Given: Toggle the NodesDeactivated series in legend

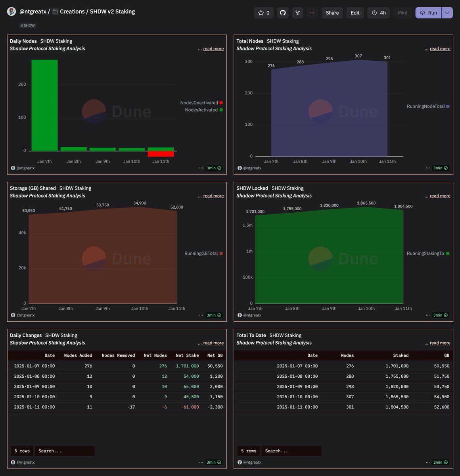Looking at the screenshot, I should pos(201,103).
